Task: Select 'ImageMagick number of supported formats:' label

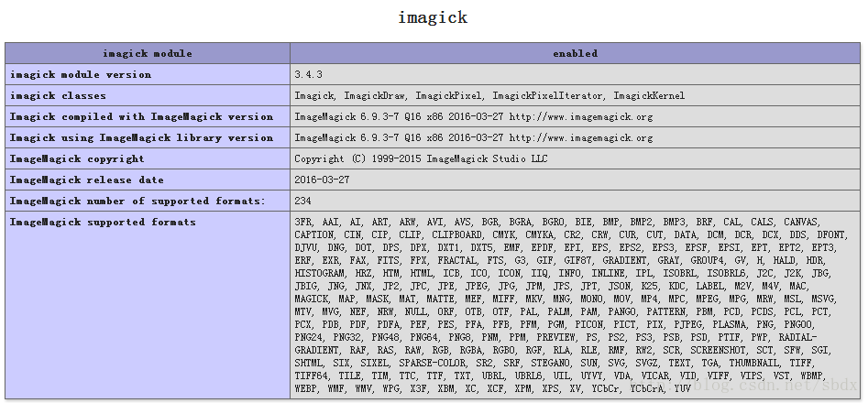Action: tap(137, 201)
